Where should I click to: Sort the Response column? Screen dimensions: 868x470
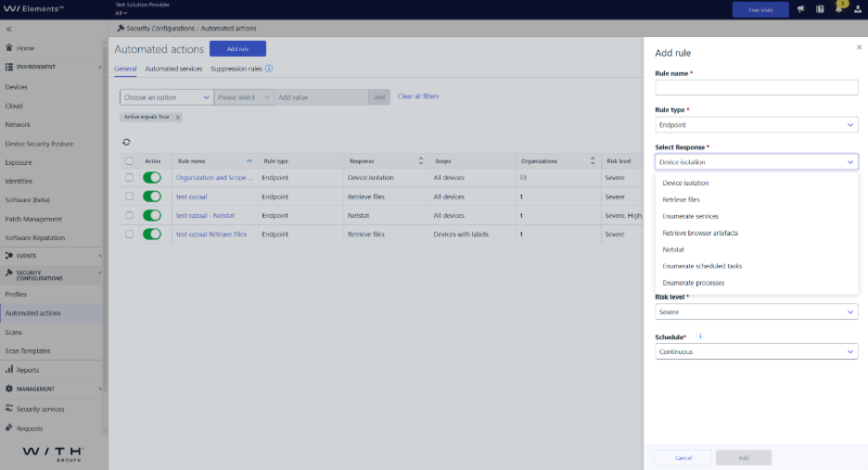point(421,161)
